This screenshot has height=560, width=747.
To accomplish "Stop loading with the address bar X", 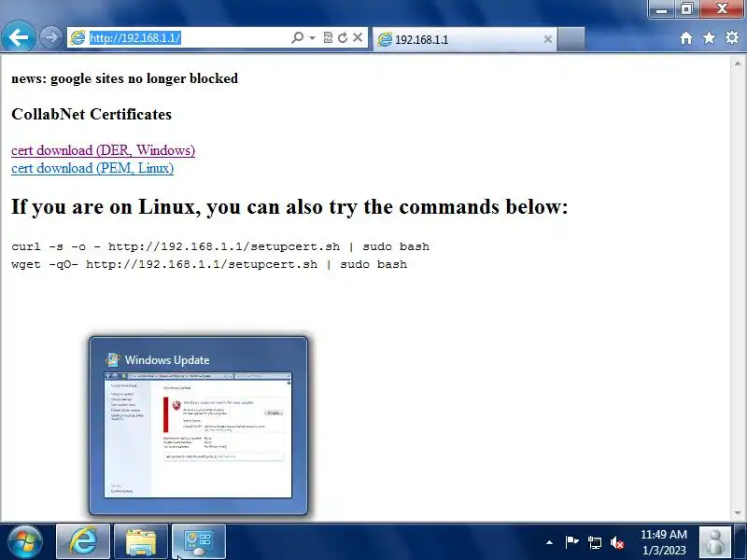I will click(x=358, y=37).
